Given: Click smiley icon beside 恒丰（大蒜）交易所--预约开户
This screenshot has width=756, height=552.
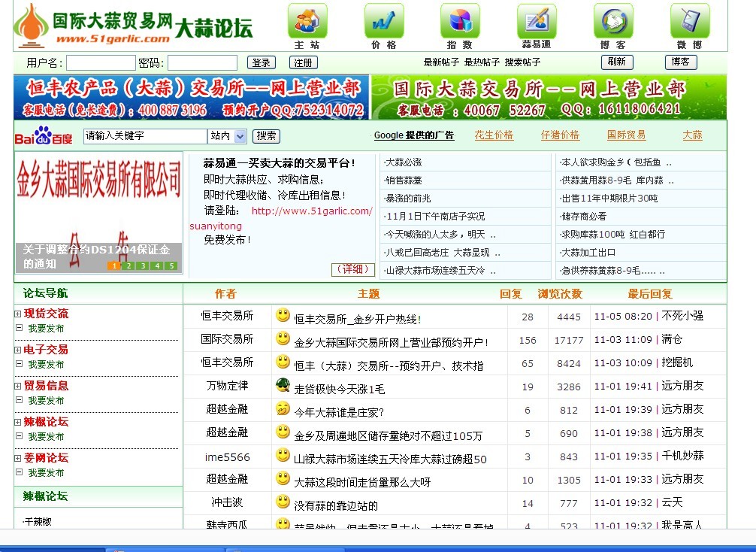Looking at the screenshot, I should (x=283, y=362).
